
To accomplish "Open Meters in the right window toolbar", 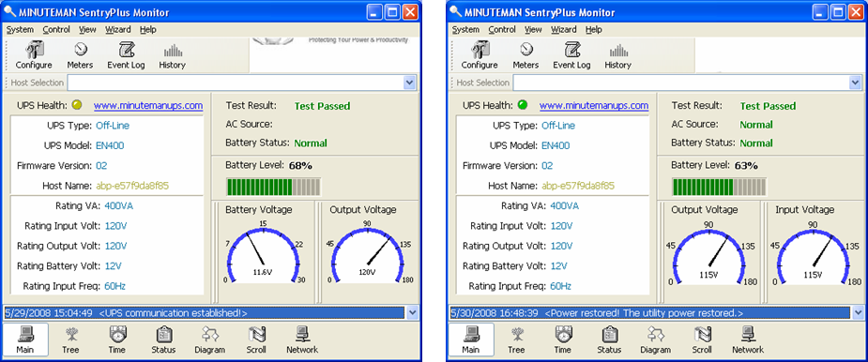I will [525, 55].
